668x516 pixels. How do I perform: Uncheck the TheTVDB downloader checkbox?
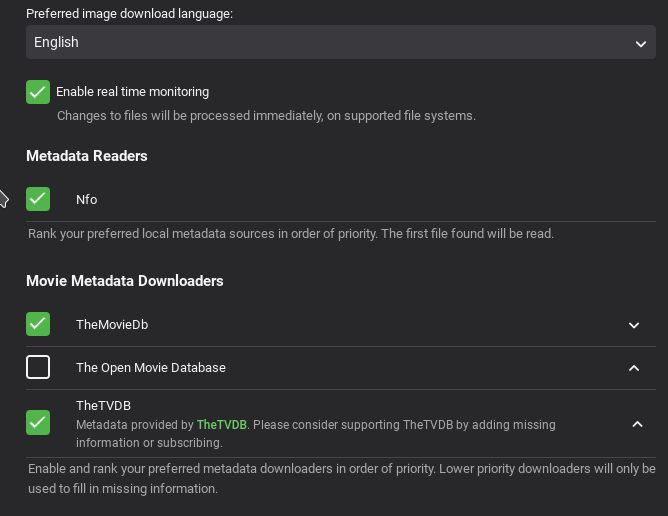(38, 422)
